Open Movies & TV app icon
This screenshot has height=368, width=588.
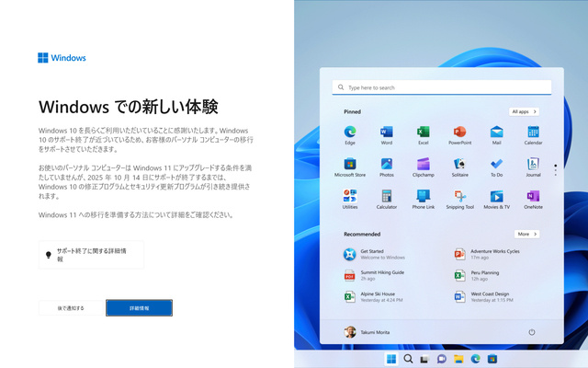[496, 196]
